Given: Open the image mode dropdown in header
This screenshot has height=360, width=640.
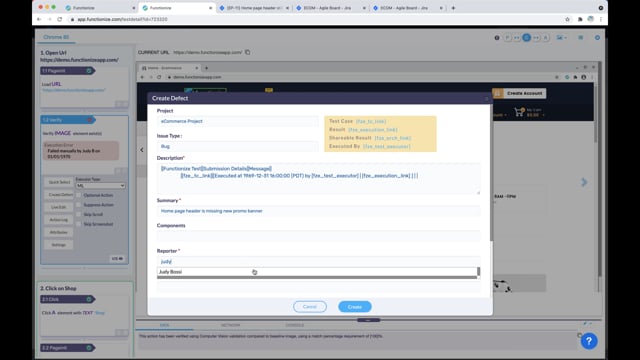Looking at the screenshot, I should coord(562,38).
